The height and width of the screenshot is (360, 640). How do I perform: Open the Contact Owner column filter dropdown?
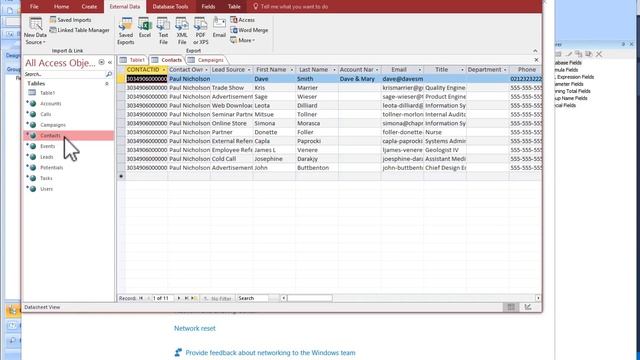206,70
